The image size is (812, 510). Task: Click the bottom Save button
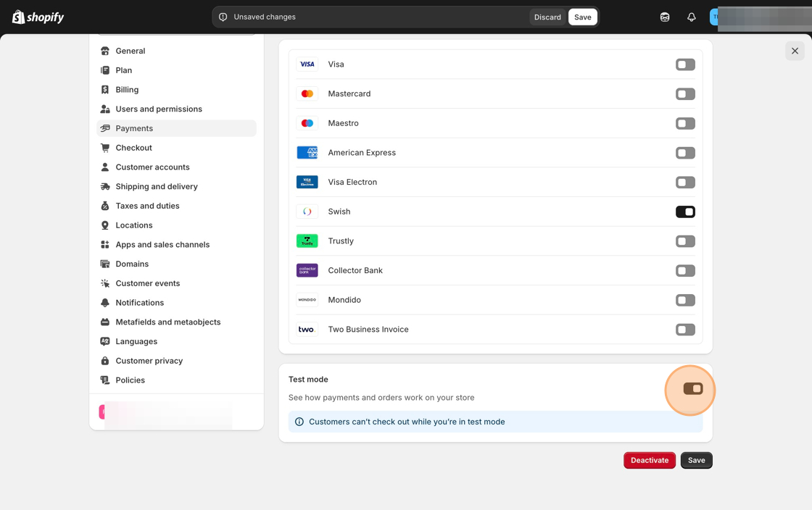tap(697, 460)
